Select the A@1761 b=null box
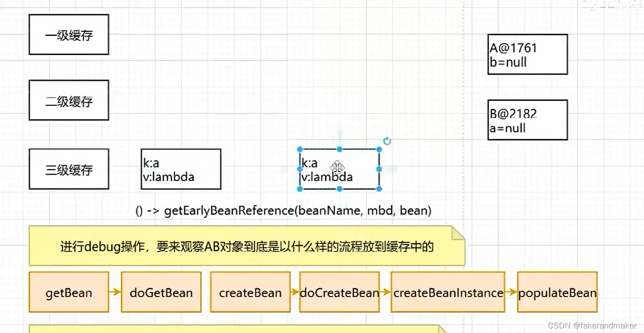The height and width of the screenshot is (333, 644). point(527,54)
